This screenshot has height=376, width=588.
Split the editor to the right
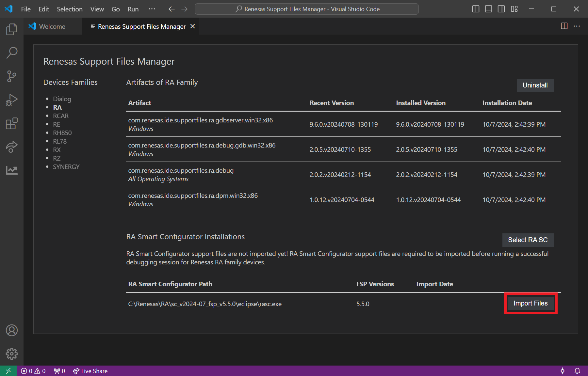[x=564, y=26]
